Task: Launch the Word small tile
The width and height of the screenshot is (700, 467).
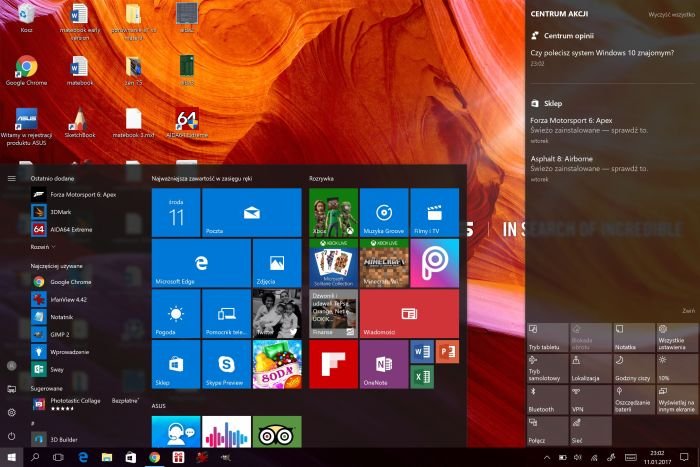Action: 422,352
